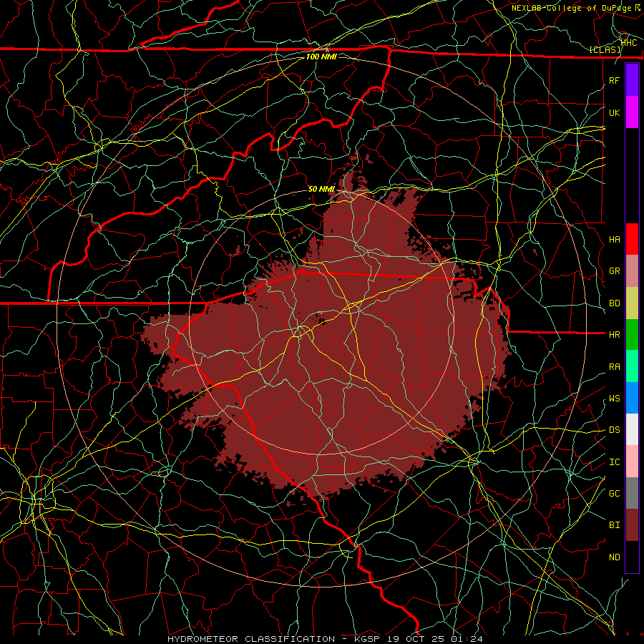This screenshot has height=644, width=644.
Task: Click the RF legend label
Action: tap(615, 80)
